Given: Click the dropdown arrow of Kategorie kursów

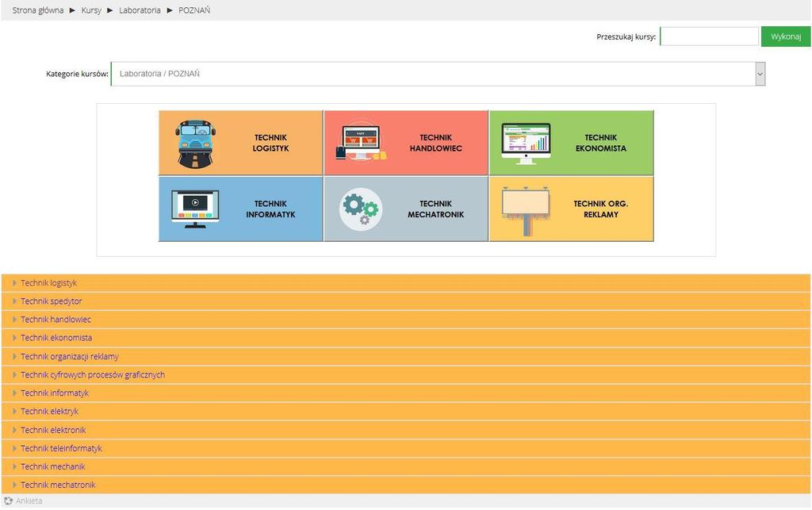Looking at the screenshot, I should (760, 74).
